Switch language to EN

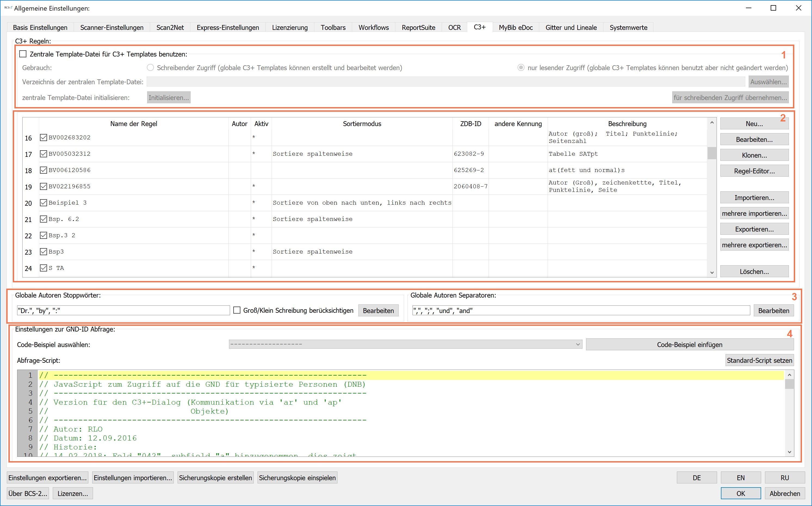741,477
